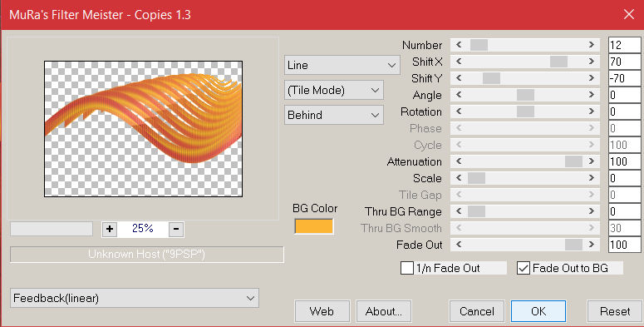Screen dimensions: 644x327
Task: Click the Rotation value field
Action: pyautogui.click(x=624, y=111)
